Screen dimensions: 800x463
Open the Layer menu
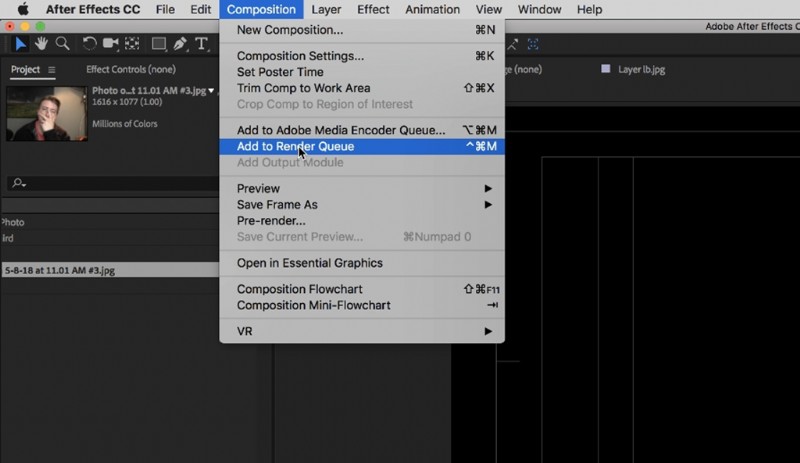pyautogui.click(x=326, y=9)
